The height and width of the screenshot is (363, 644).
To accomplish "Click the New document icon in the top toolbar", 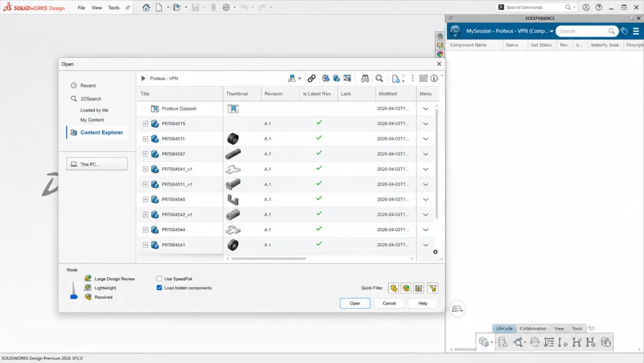I will click(x=159, y=7).
